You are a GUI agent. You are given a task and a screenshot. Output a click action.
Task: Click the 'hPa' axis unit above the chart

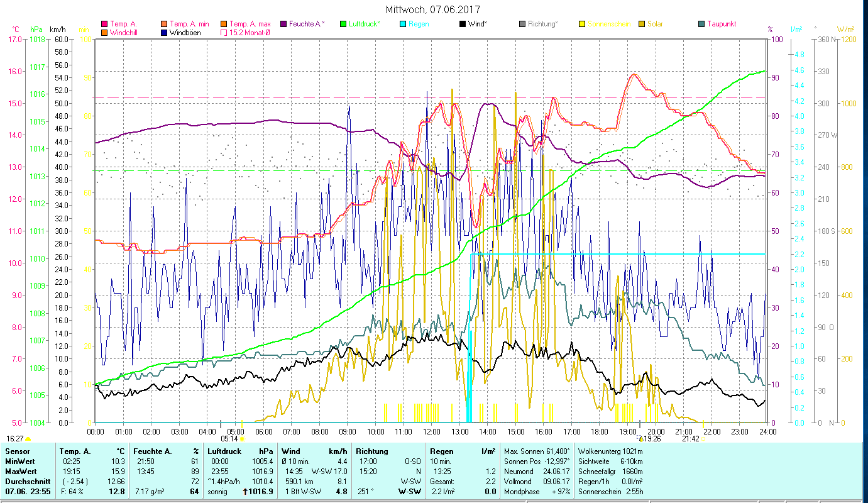click(36, 30)
